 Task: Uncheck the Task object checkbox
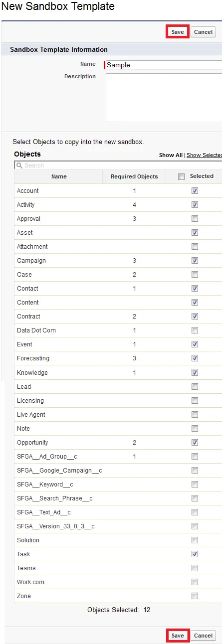coord(195,554)
